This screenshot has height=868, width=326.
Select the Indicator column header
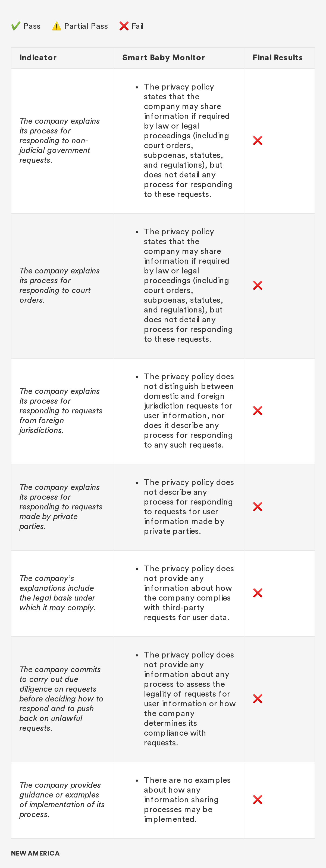[x=38, y=58]
